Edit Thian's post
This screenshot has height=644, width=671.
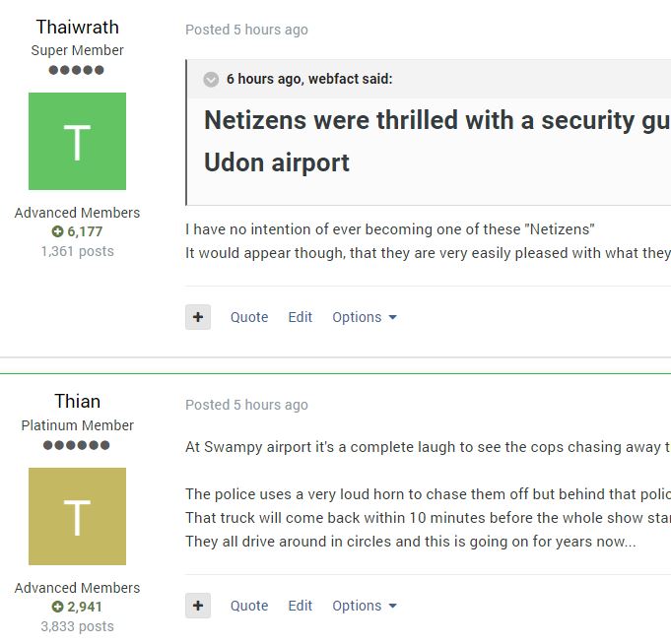click(300, 606)
